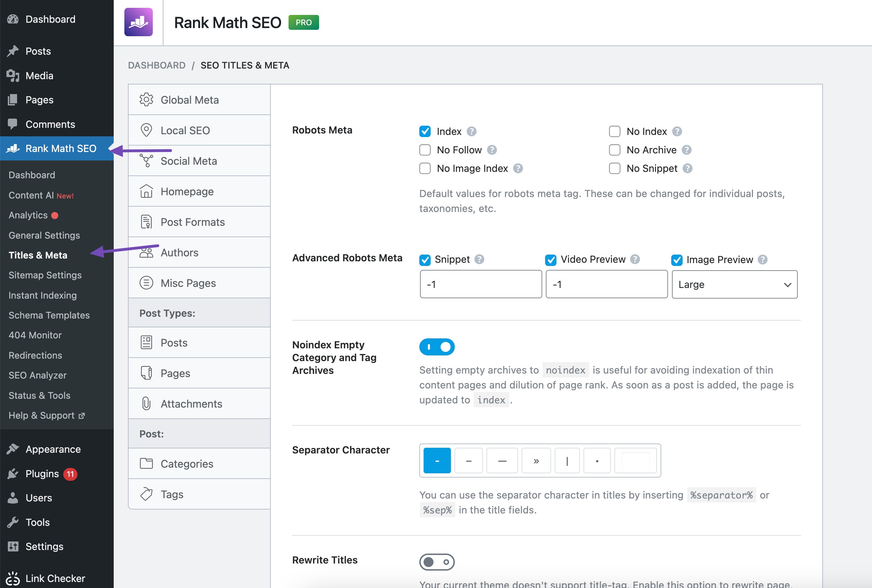Select the » separator character
This screenshot has width=872, height=588.
click(536, 461)
